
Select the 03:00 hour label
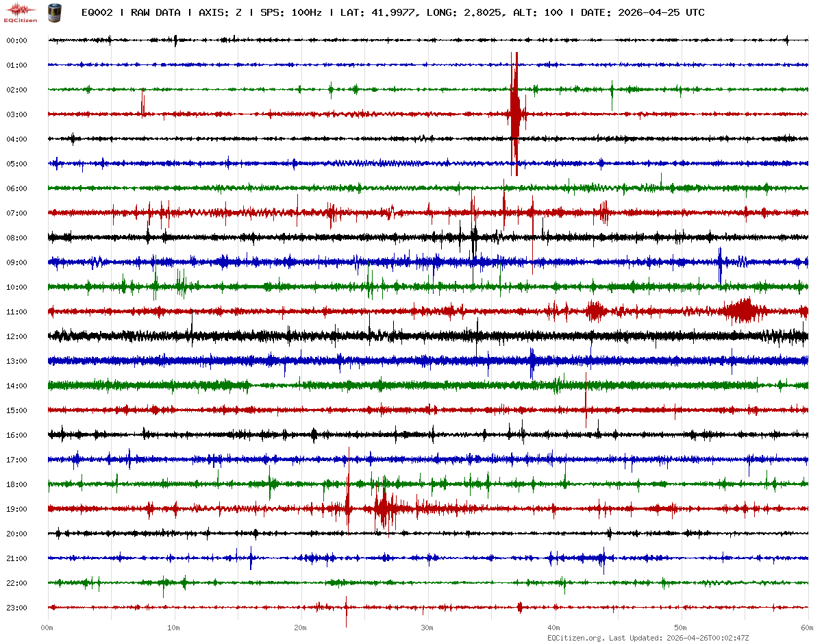point(16,114)
